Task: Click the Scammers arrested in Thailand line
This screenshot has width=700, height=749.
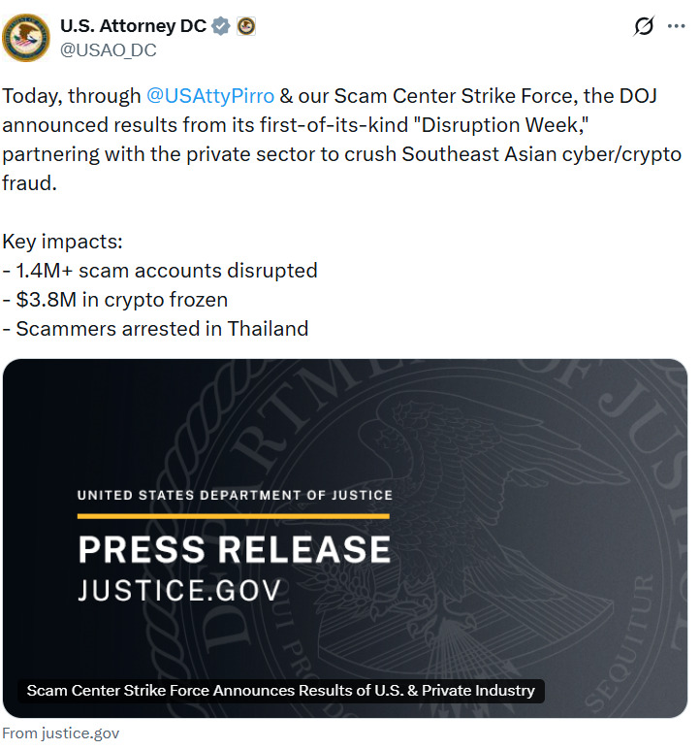Action: click(155, 329)
